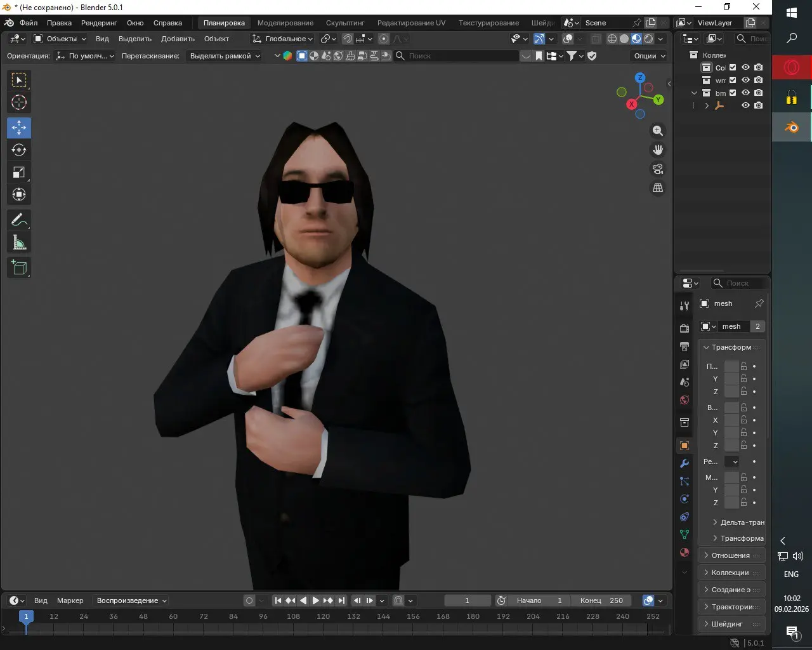This screenshot has height=650, width=812.
Task: Open Windows Start menu
Action: coord(792,13)
